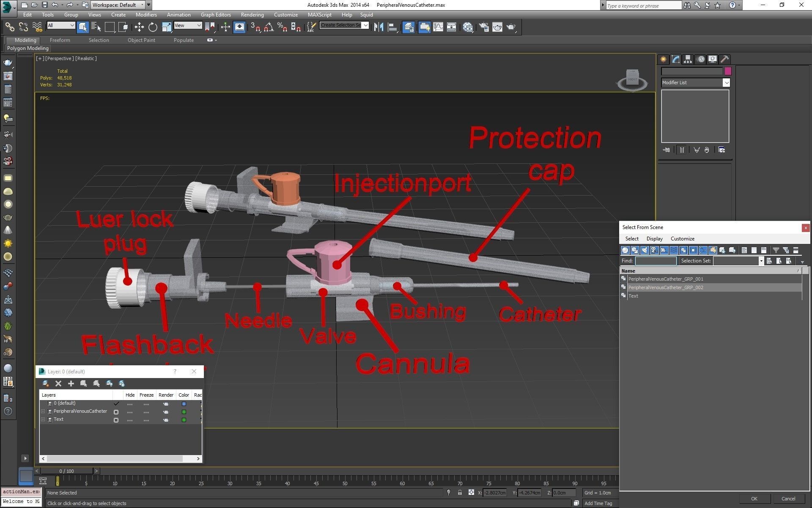Expand the PeripheralVenousCatheter layer tree

(43, 411)
